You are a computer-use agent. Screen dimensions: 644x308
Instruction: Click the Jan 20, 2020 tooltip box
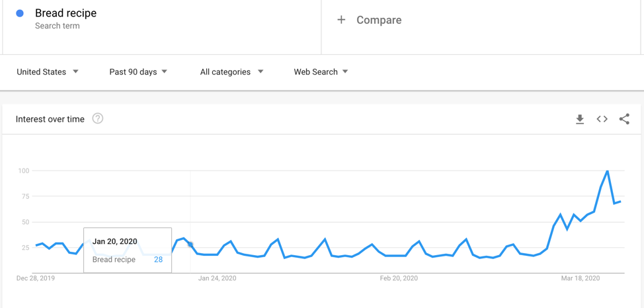[128, 250]
